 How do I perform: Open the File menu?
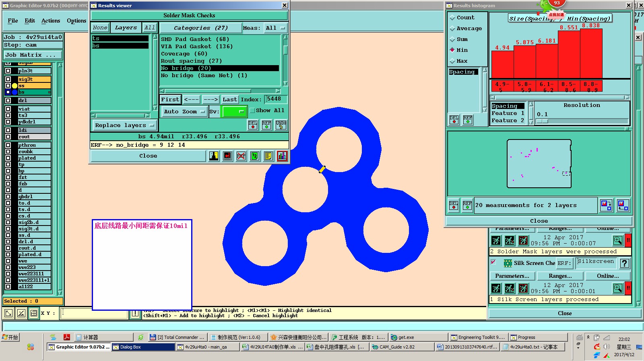tap(13, 21)
